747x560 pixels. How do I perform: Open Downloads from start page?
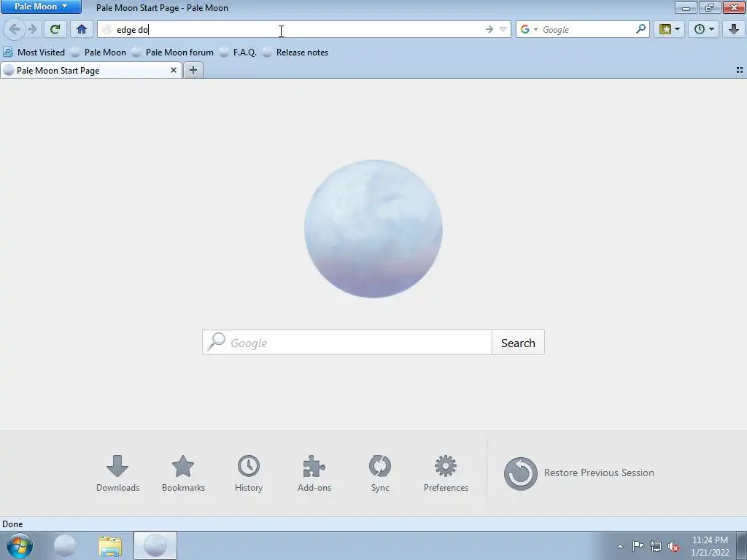point(117,473)
